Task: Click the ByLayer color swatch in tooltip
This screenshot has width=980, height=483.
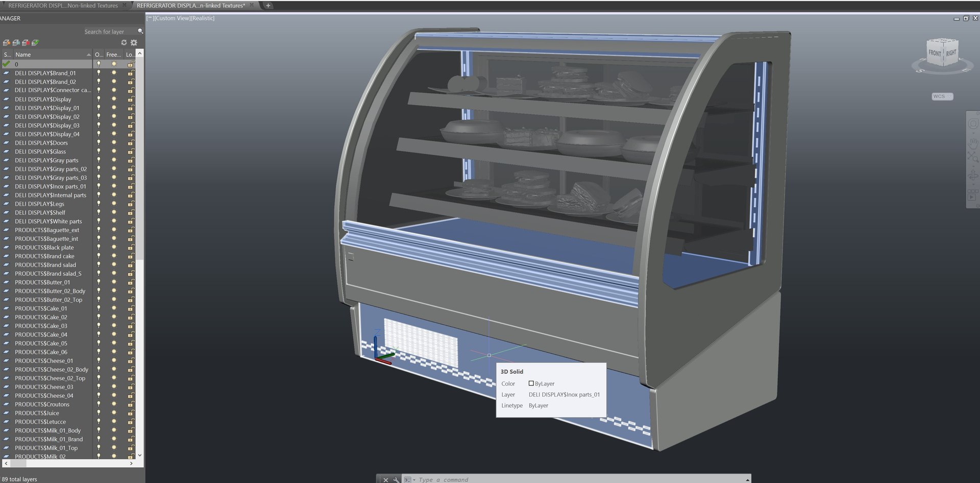Action: (x=531, y=383)
